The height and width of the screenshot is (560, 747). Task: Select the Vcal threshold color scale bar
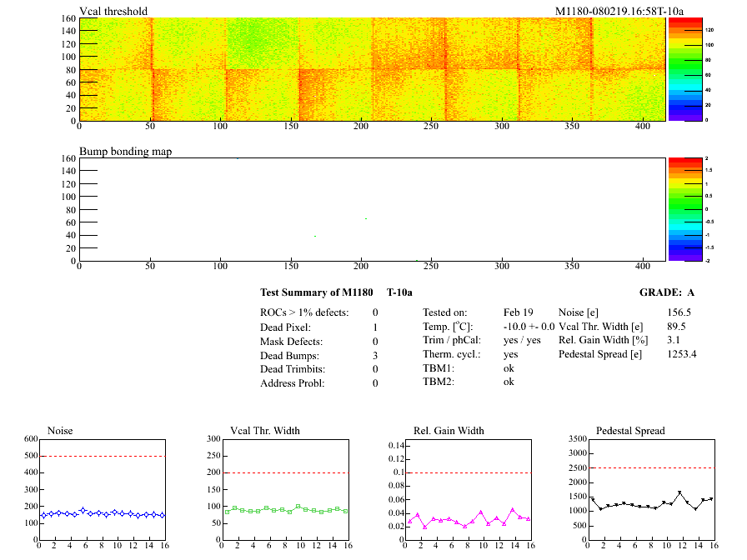(x=684, y=69)
